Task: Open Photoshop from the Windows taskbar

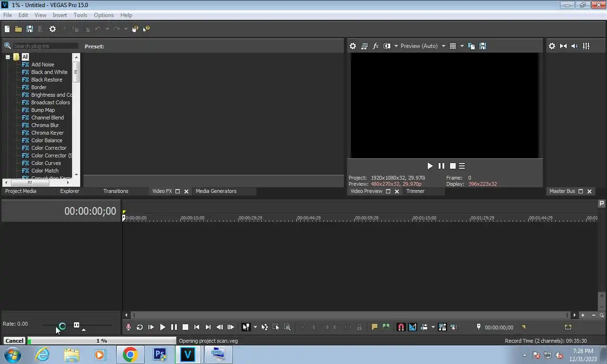Action: pos(160,355)
